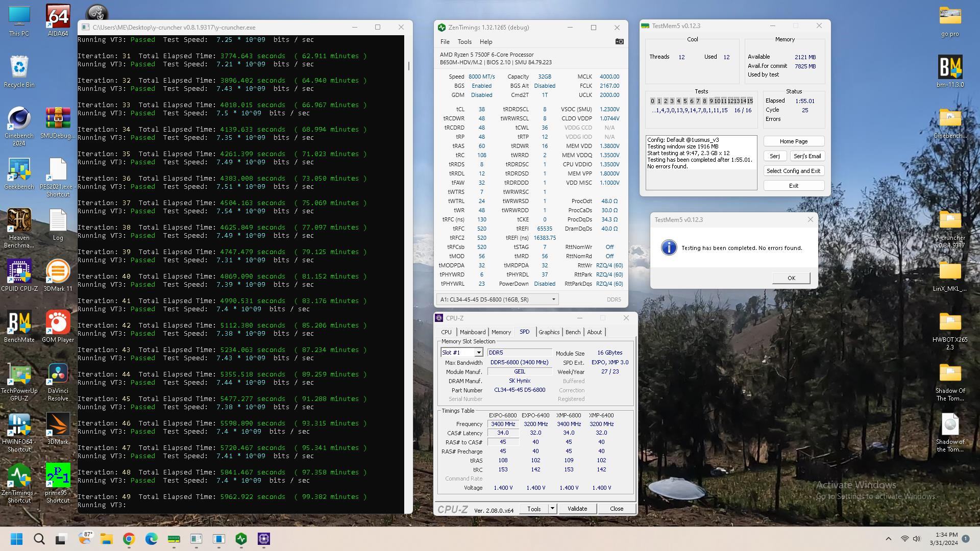
Task: Open Microsoft Edge from the taskbar
Action: pyautogui.click(x=151, y=539)
